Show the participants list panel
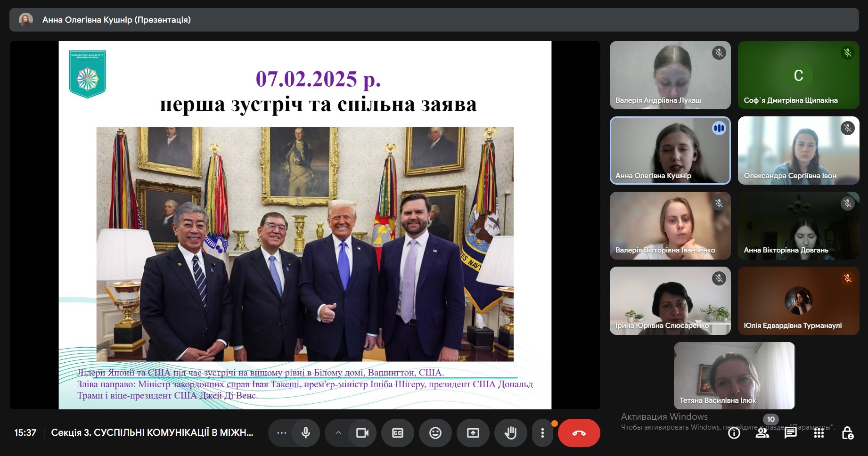The height and width of the screenshot is (456, 868). [762, 433]
